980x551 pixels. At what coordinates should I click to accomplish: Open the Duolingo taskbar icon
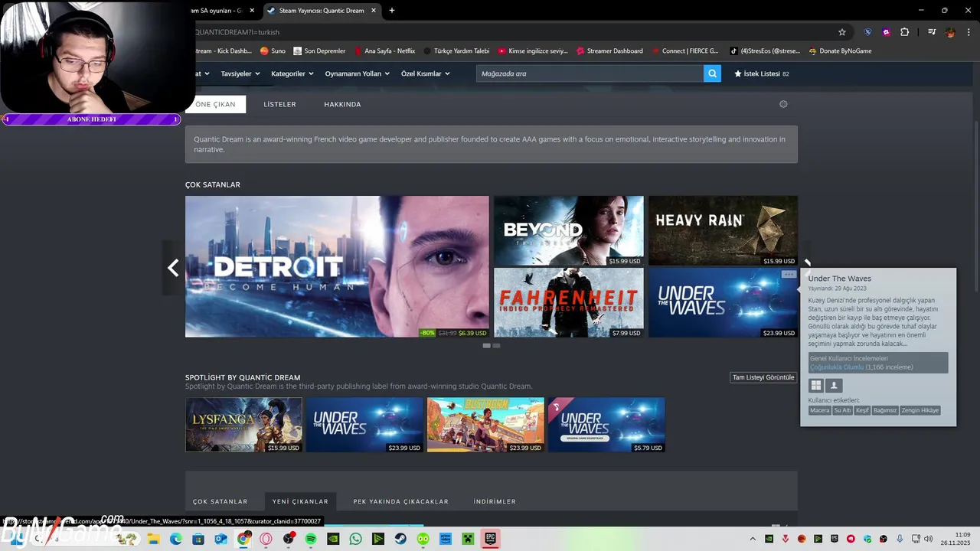423,539
